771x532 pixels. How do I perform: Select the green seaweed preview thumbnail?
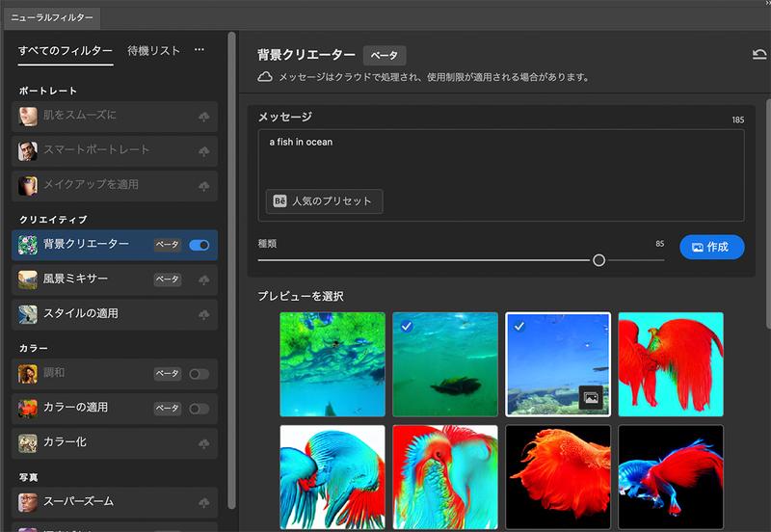click(x=332, y=364)
